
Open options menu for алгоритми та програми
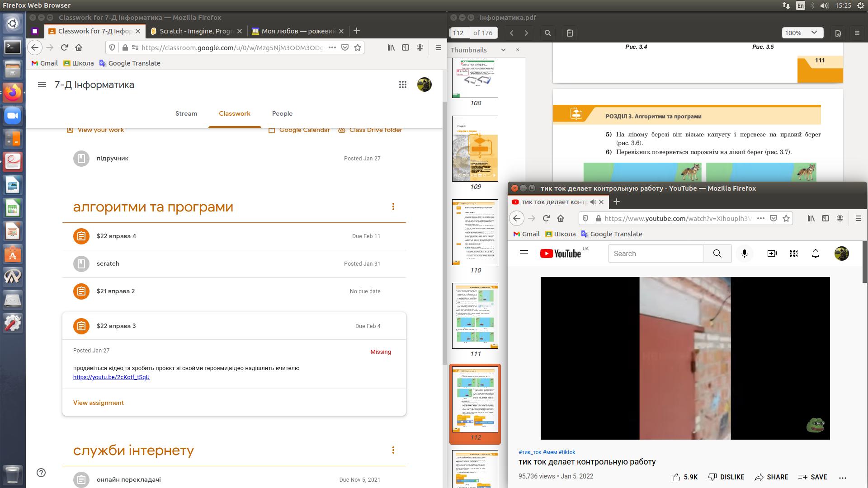pos(393,206)
